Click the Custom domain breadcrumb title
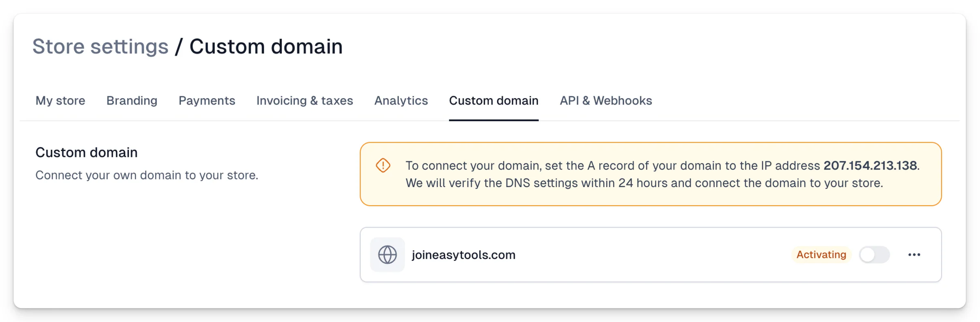This screenshot has width=980, height=322. click(266, 46)
